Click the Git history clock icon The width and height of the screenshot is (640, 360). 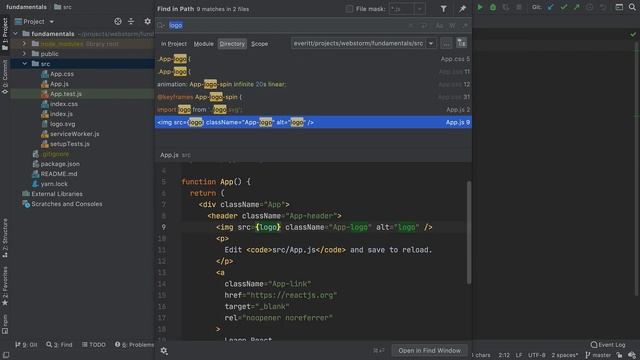pos(590,7)
